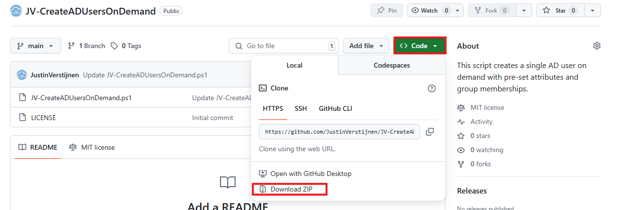The height and width of the screenshot is (210, 644).
Task: Open the Activity link
Action: click(x=481, y=122)
